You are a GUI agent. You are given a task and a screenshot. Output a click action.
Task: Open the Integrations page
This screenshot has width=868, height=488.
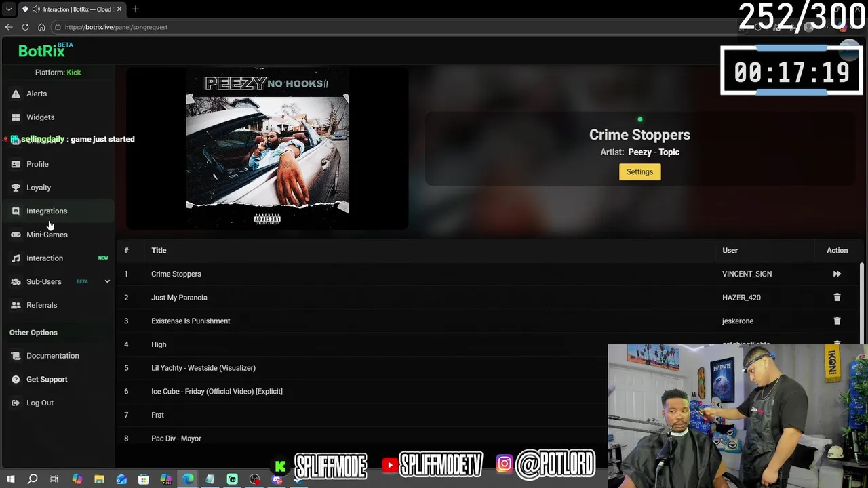pyautogui.click(x=47, y=211)
